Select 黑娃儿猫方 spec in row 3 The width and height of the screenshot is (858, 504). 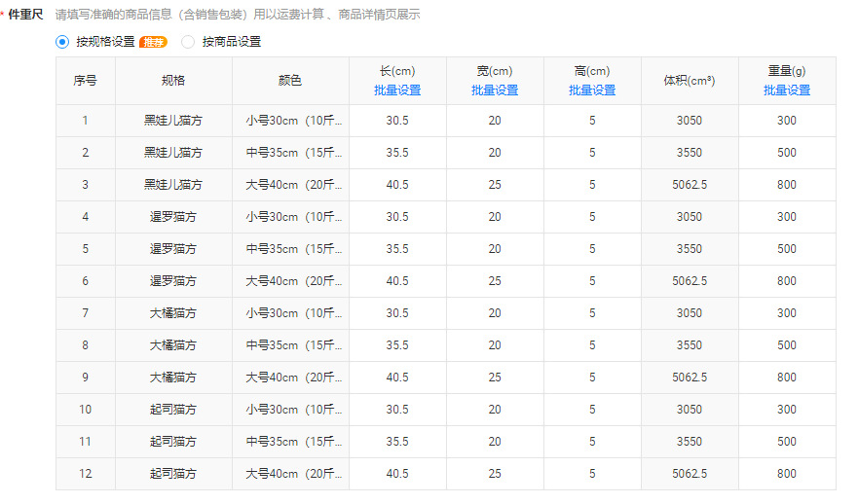pos(173,185)
